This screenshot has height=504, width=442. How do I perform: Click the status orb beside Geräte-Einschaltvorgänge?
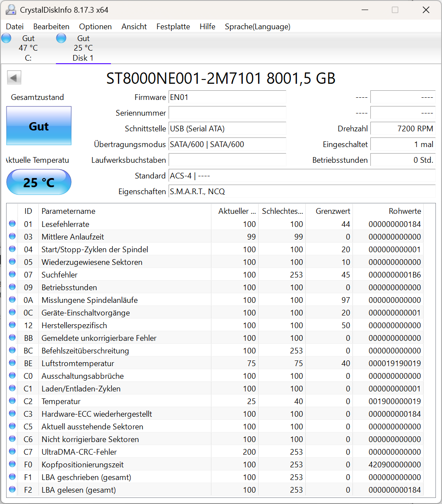click(12, 312)
